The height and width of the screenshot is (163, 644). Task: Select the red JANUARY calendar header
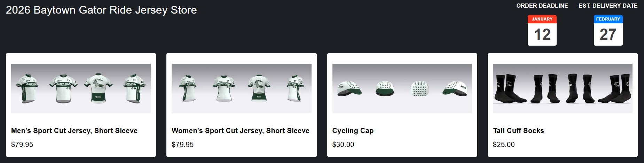[542, 19]
